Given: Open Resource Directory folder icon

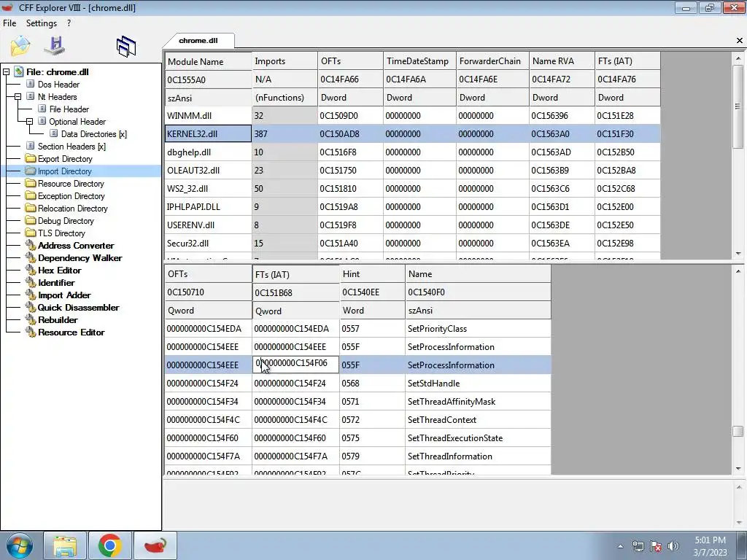Looking at the screenshot, I should 31,183.
